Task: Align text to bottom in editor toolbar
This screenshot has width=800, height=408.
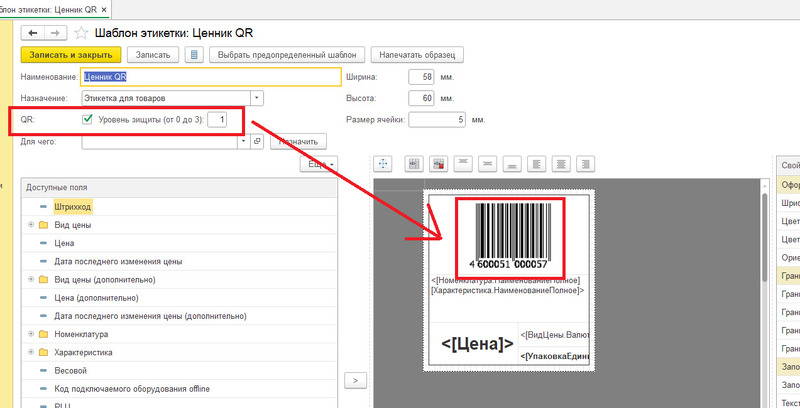Action: click(511, 163)
